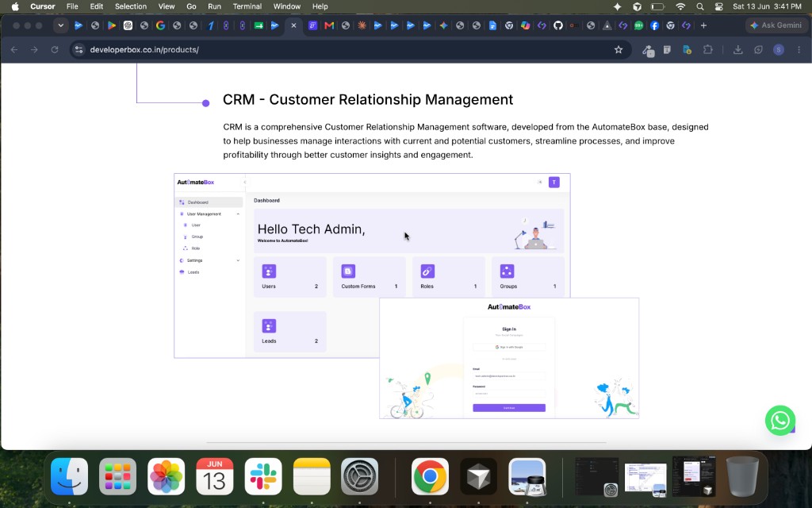Open Slack from the Dock
The image size is (812, 508).
pos(263,476)
